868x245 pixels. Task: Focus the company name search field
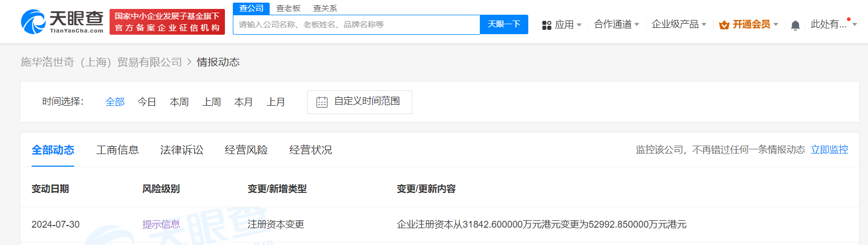pos(357,25)
